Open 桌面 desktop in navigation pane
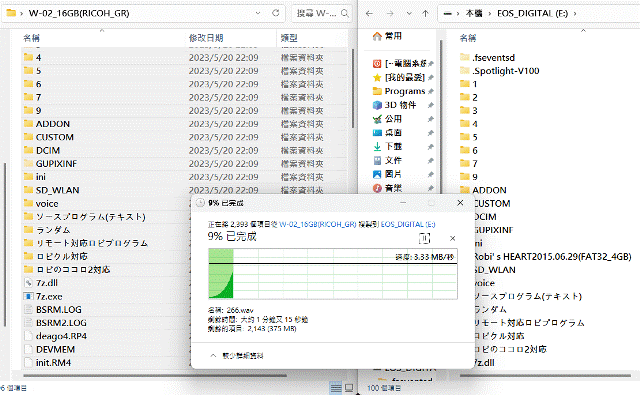640x395 pixels. [x=387, y=133]
